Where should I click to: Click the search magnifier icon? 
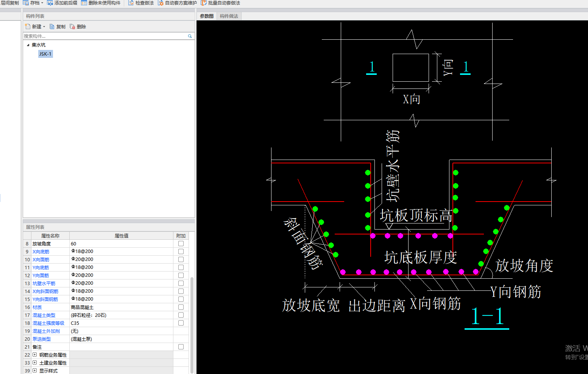190,36
